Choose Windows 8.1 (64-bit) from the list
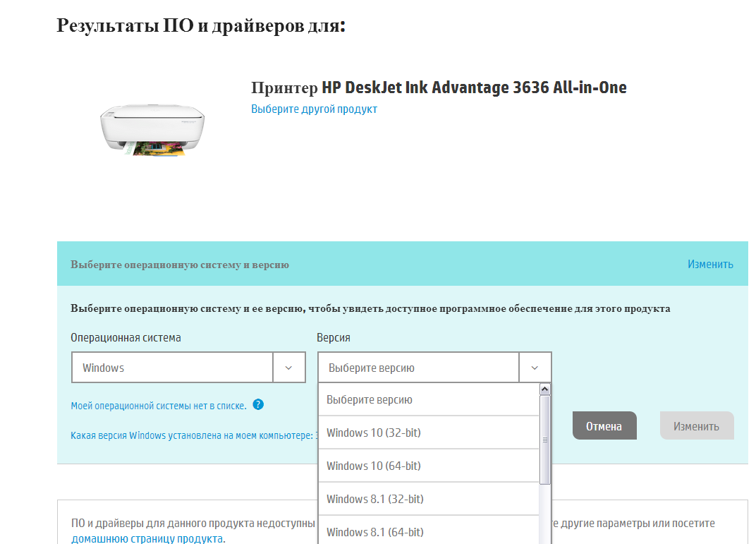Viewport: 756px width, 544px height. coord(429,531)
